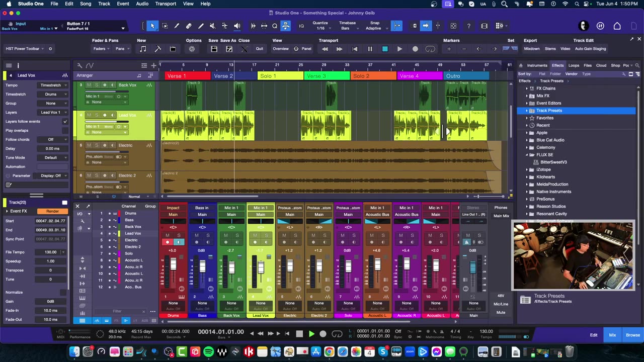Open the video player film icon

pyautogui.click(x=484, y=26)
